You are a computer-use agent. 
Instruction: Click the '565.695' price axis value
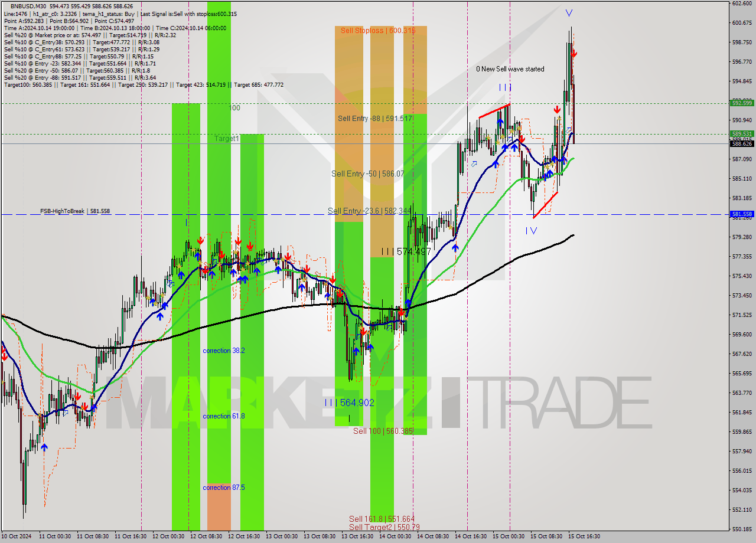tap(742, 373)
